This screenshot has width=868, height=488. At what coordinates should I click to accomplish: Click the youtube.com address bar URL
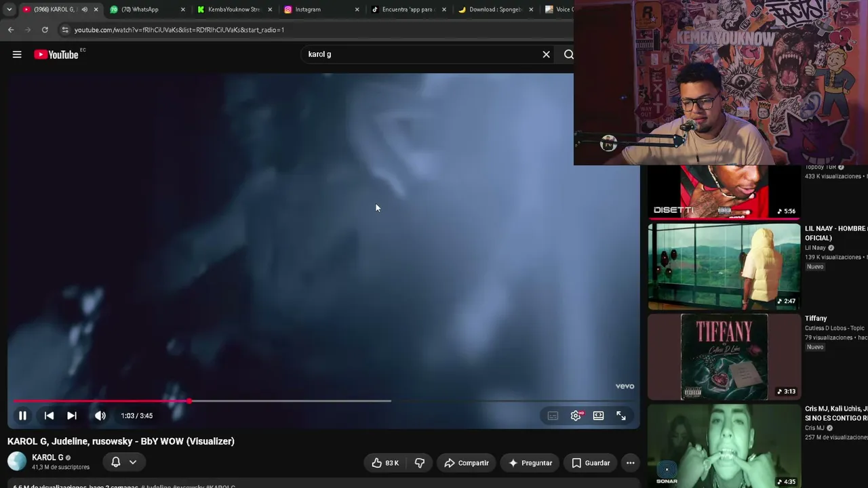pos(179,30)
